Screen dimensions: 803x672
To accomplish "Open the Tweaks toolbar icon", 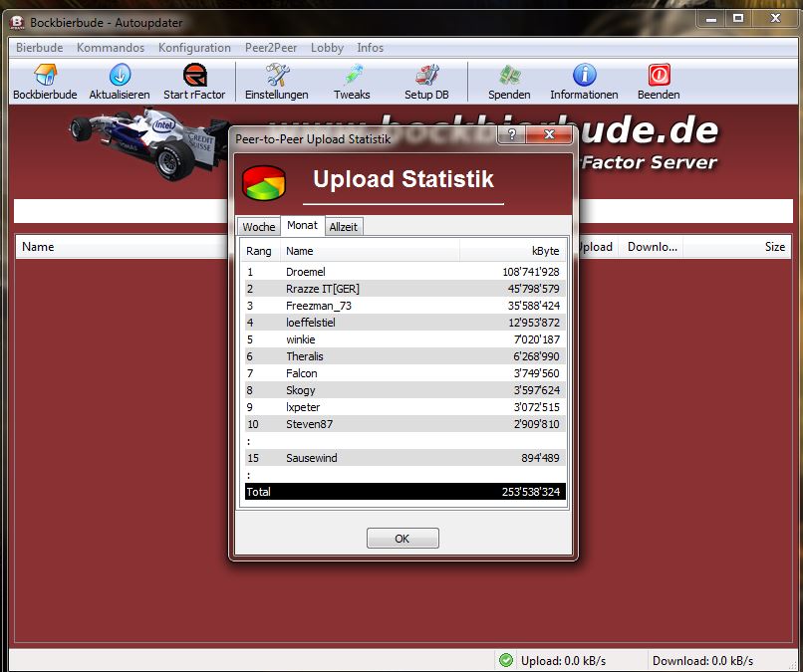I will click(x=352, y=76).
